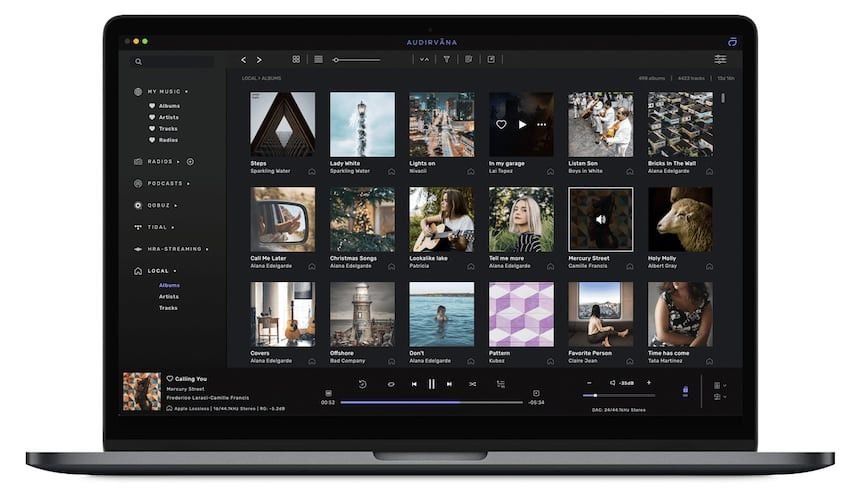Expand the Radios section
The width and height of the screenshot is (860, 504).
click(178, 162)
